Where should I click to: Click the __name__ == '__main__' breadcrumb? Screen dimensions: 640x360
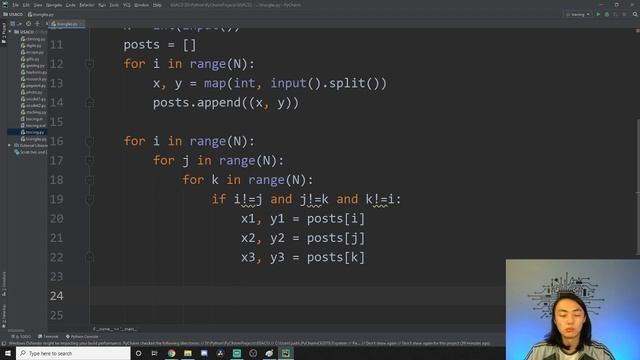(115, 329)
